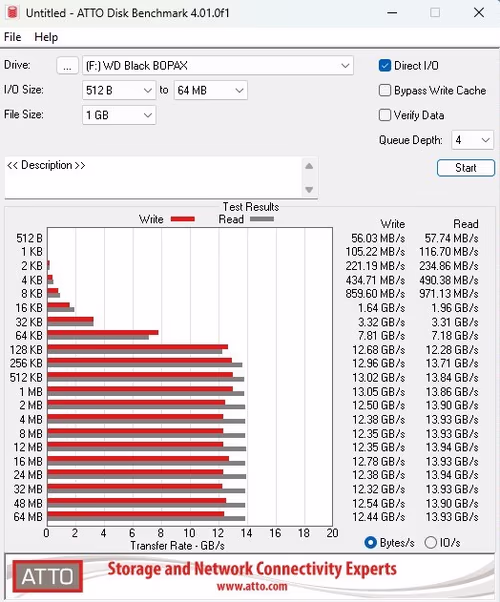
Task: Click the Start button
Action: [x=466, y=168]
